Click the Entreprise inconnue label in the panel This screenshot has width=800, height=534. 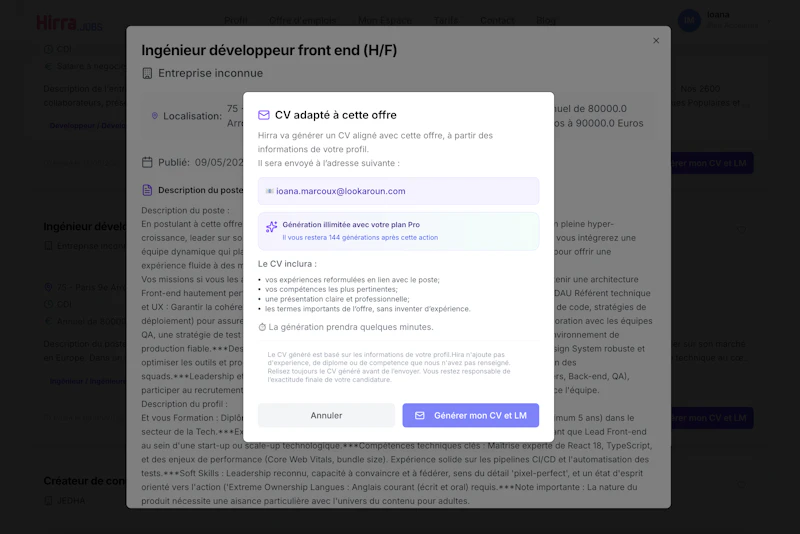pyautogui.click(x=210, y=73)
